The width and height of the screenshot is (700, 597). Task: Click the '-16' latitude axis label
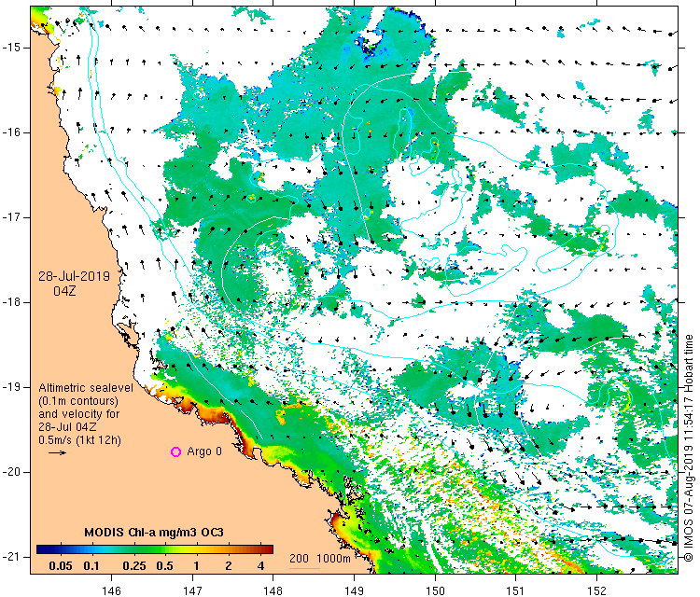(x=10, y=132)
